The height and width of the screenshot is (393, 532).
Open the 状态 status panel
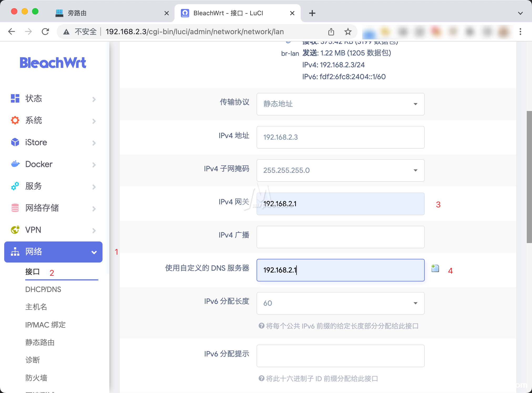33,99
